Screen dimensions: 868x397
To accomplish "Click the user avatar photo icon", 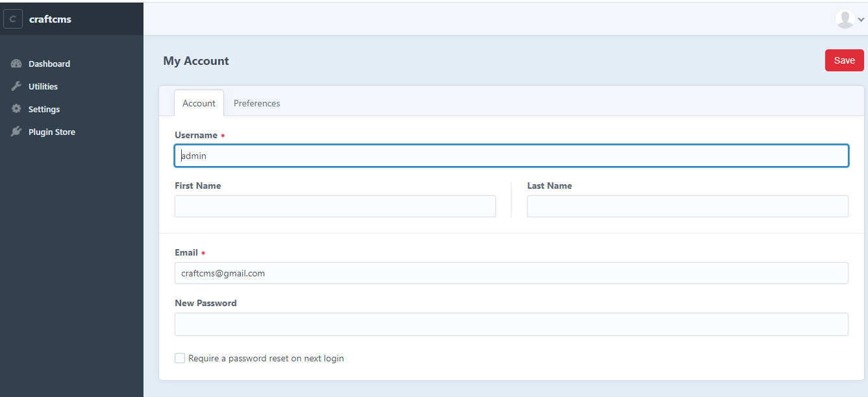I will point(845,19).
